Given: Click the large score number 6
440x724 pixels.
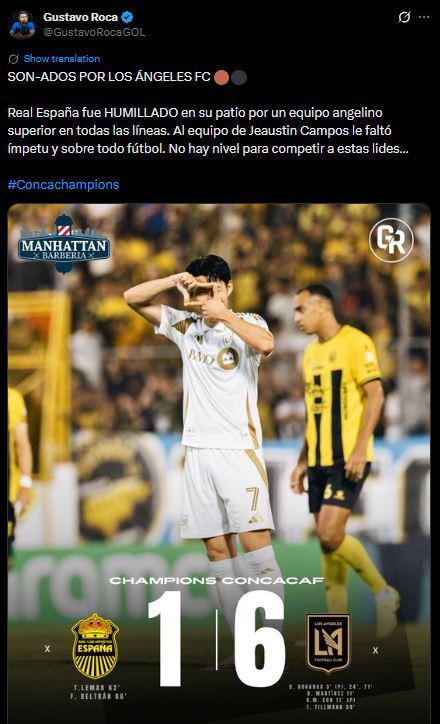Looking at the screenshot, I should point(259,638).
